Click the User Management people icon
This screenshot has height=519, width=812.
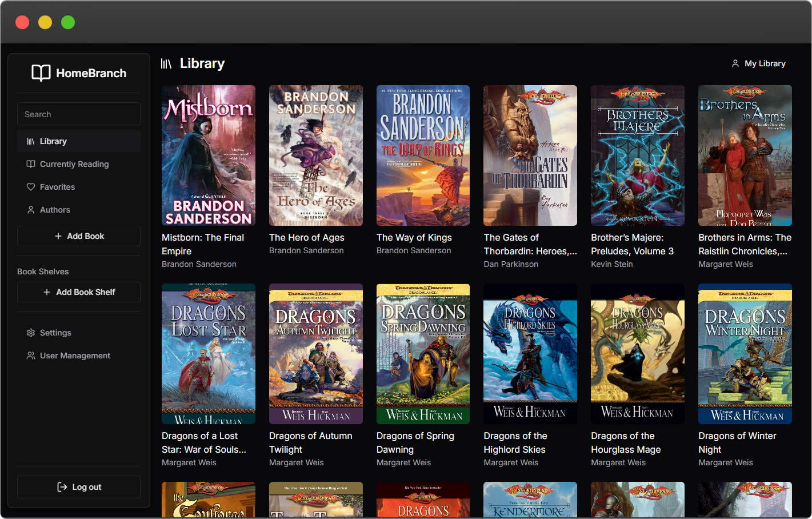click(30, 356)
